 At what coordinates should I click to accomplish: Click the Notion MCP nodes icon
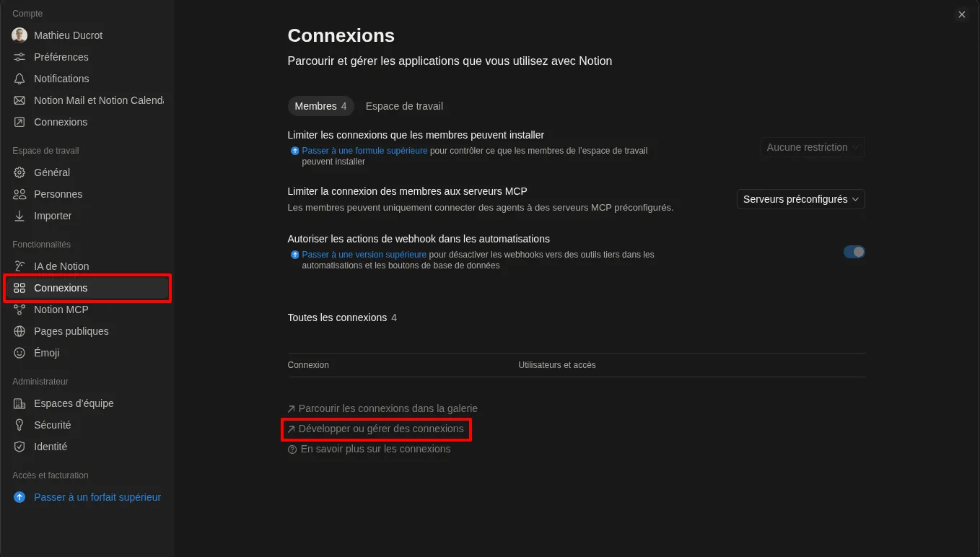[19, 310]
